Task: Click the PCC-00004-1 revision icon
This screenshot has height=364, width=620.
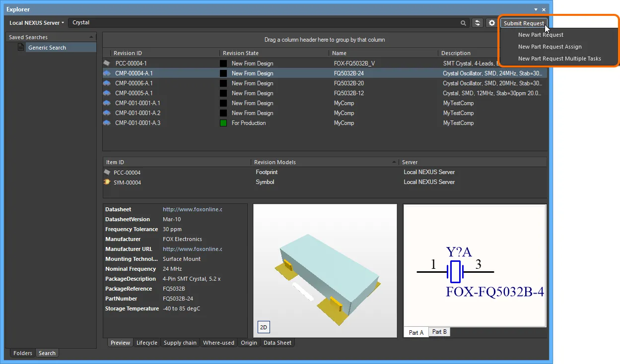Action: [107, 63]
